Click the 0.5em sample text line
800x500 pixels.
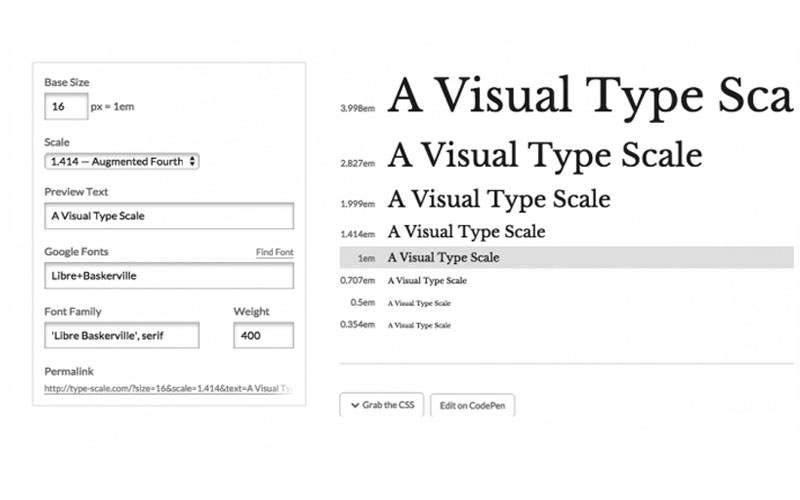tap(419, 303)
